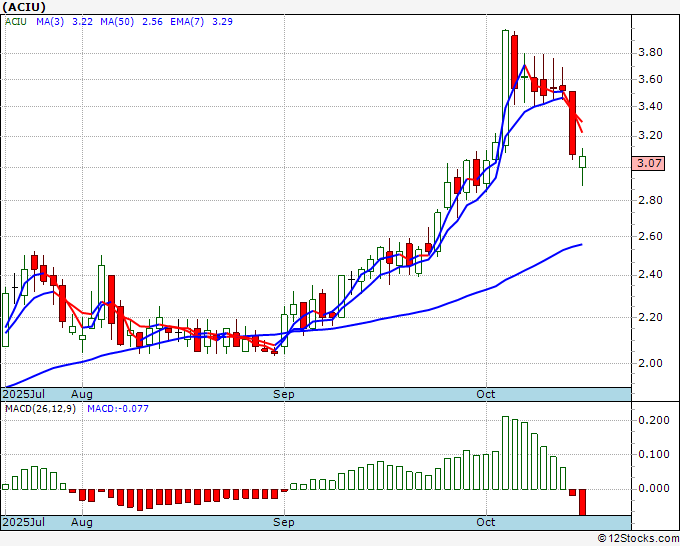The height and width of the screenshot is (546, 680).
Task: Click the 3.80 price axis label
Action: tap(650, 53)
